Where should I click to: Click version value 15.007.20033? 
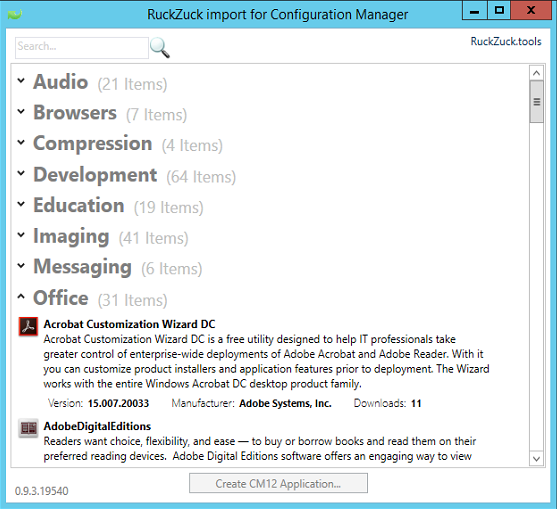pos(118,404)
